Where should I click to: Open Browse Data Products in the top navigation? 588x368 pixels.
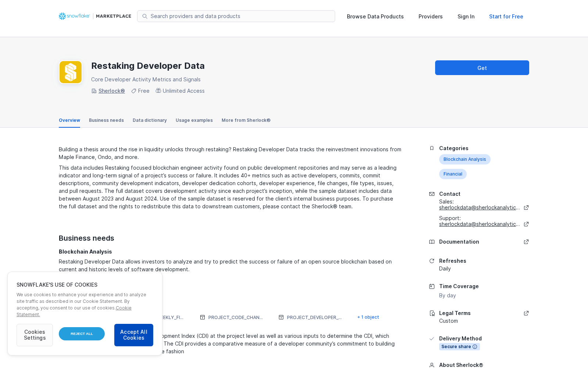(x=375, y=17)
